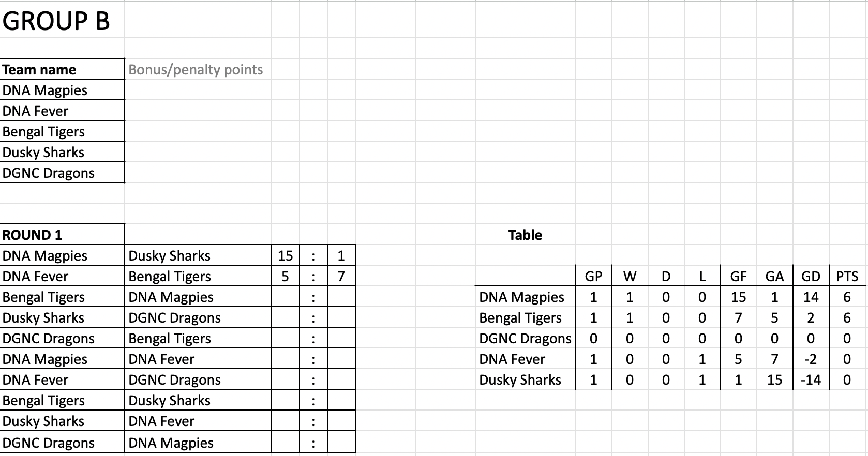Screen dimensions: 868x456
Task: Click the ROUND 1 header cell
Action: tap(32, 235)
